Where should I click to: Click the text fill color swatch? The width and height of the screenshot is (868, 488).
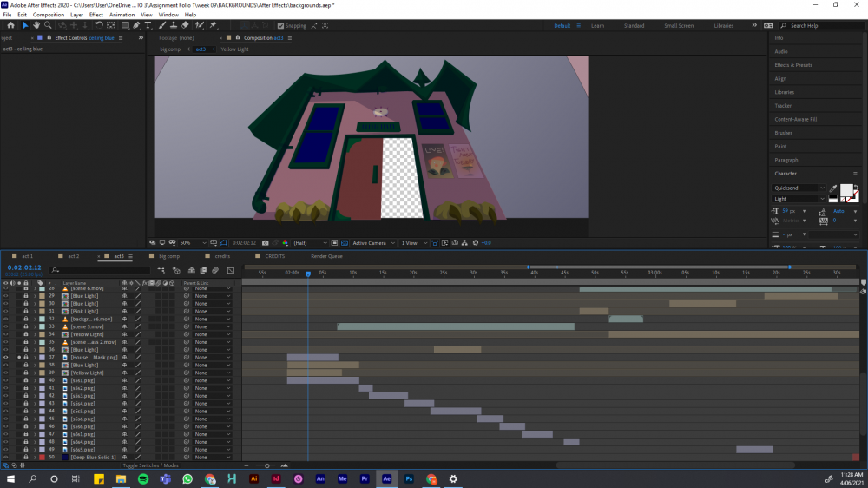[845, 189]
